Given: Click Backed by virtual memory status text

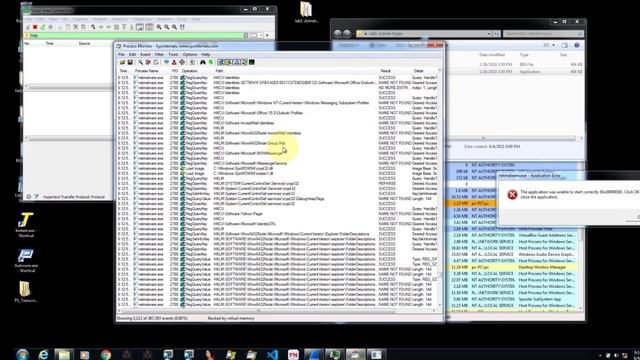Looking at the screenshot, I should tap(231, 318).
